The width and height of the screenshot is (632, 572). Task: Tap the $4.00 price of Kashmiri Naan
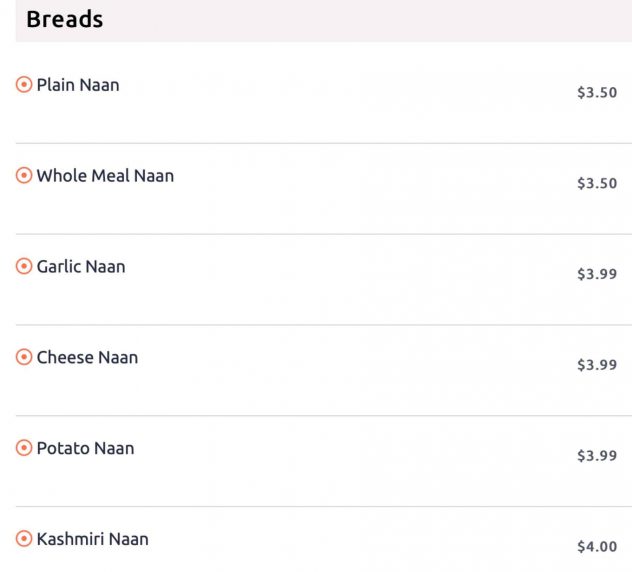click(597, 547)
